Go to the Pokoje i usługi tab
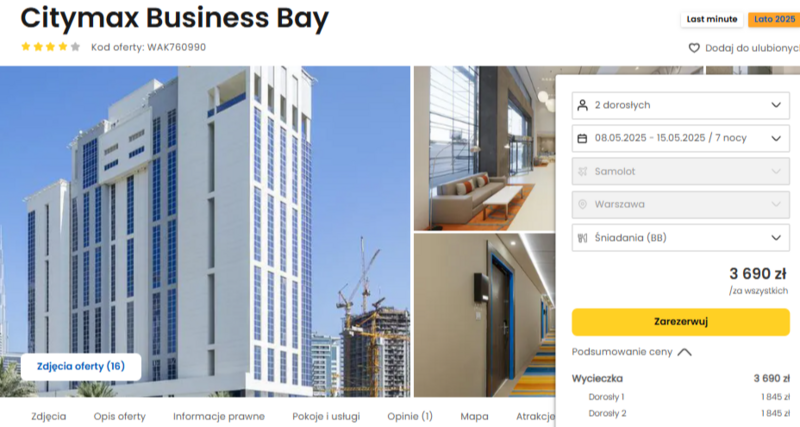 coord(326,416)
